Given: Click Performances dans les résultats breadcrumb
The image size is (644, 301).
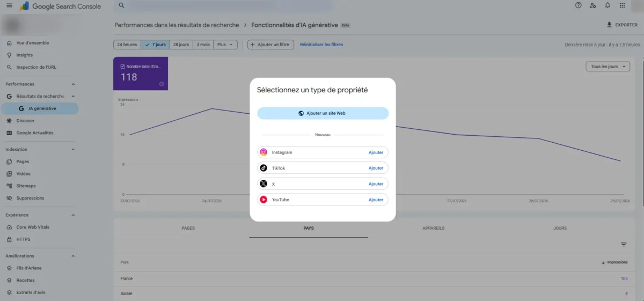Looking at the screenshot, I should tap(177, 25).
